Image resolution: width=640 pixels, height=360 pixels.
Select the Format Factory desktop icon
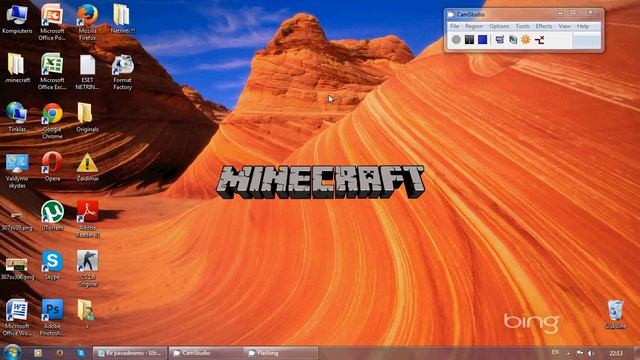[x=122, y=71]
